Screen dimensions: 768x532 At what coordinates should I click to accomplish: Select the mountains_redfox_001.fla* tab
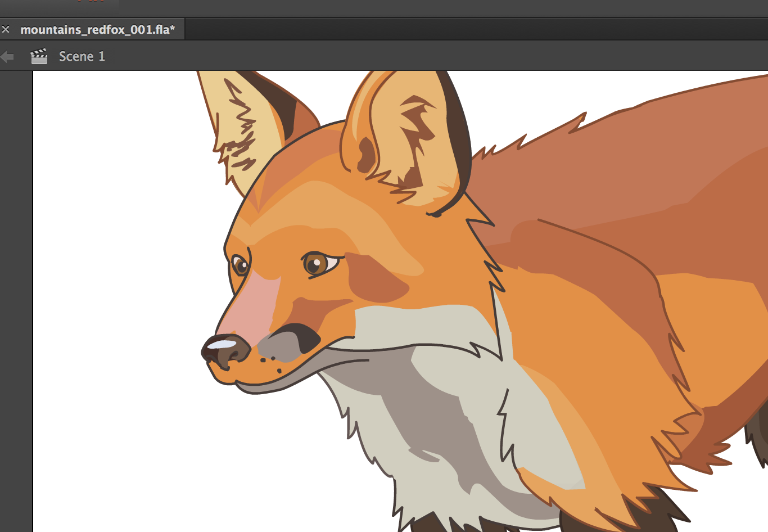pyautogui.click(x=97, y=29)
